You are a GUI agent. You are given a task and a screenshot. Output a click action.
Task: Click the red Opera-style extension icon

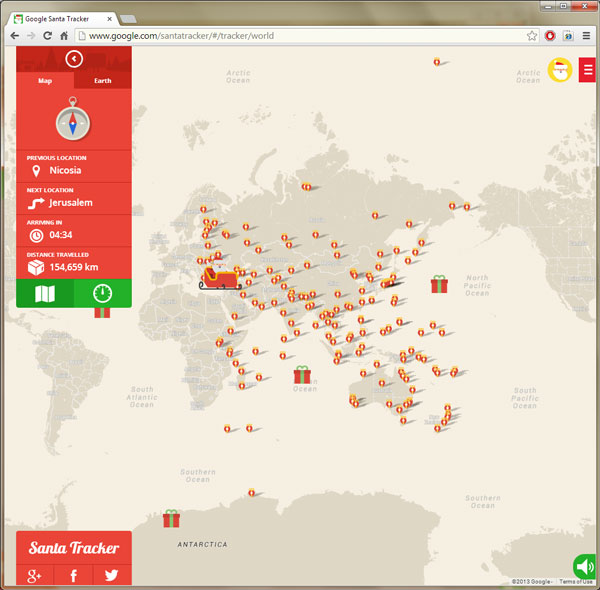coord(550,36)
